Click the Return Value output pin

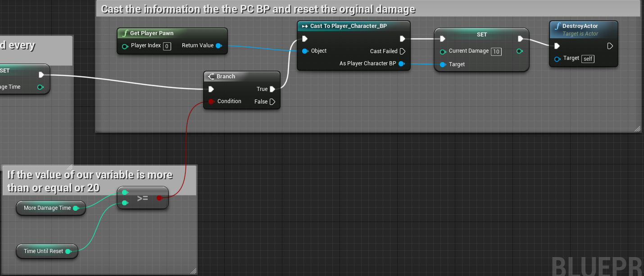coord(218,45)
